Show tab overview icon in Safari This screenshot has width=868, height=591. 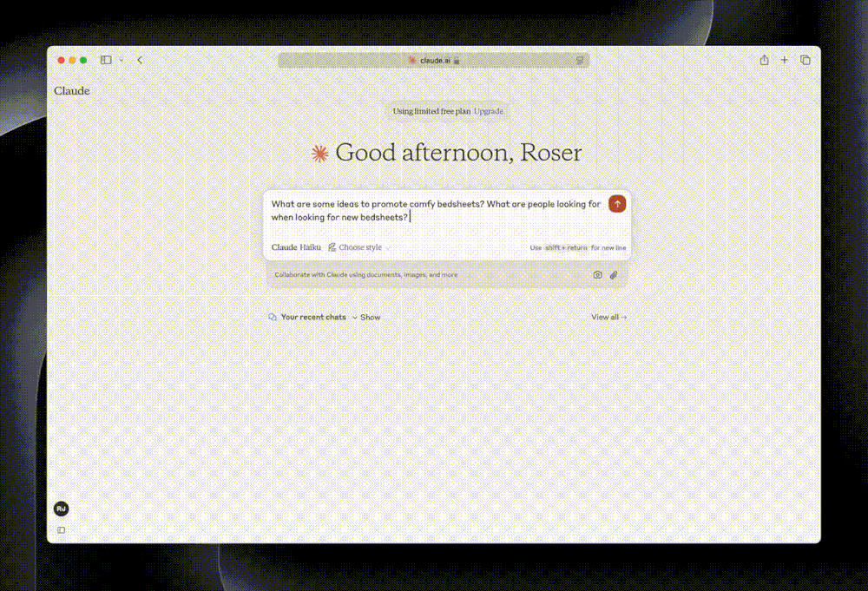(806, 60)
